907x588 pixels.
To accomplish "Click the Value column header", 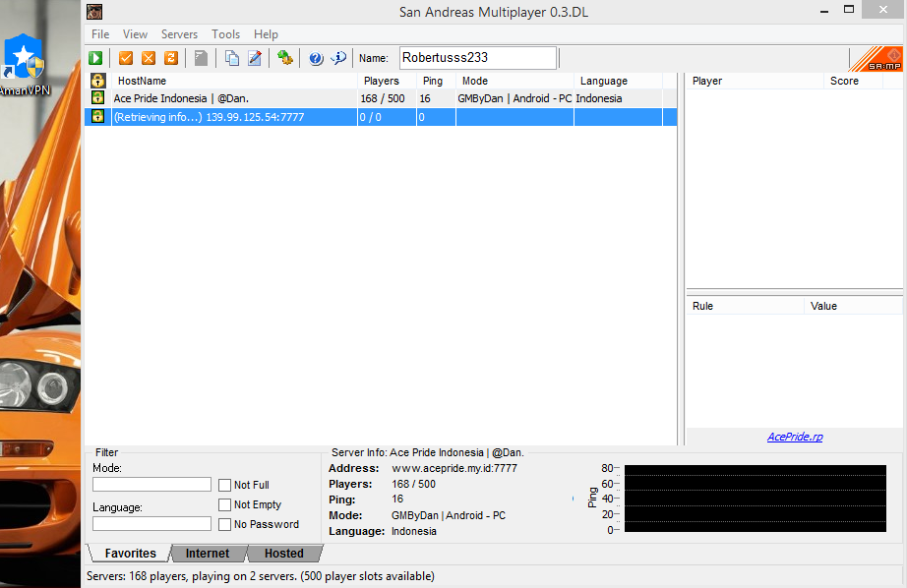I will [853, 306].
